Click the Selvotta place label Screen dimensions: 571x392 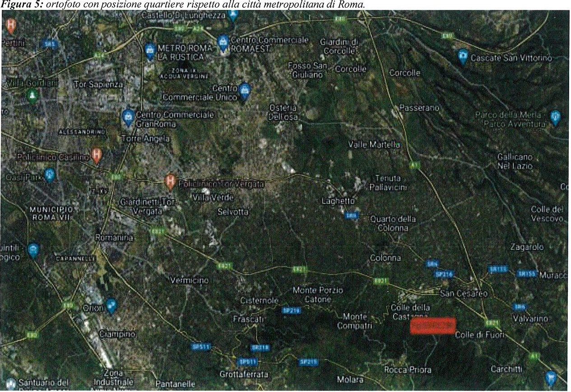pos(232,212)
